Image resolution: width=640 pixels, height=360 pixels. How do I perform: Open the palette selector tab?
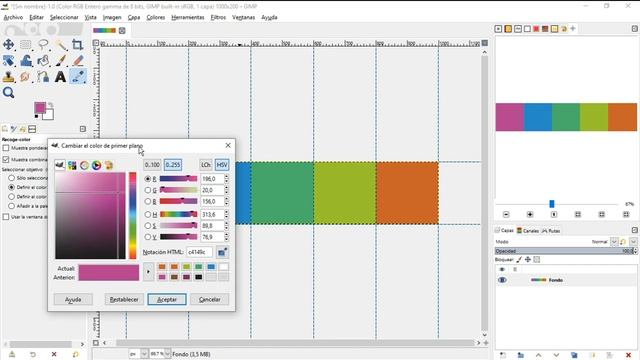tap(109, 165)
